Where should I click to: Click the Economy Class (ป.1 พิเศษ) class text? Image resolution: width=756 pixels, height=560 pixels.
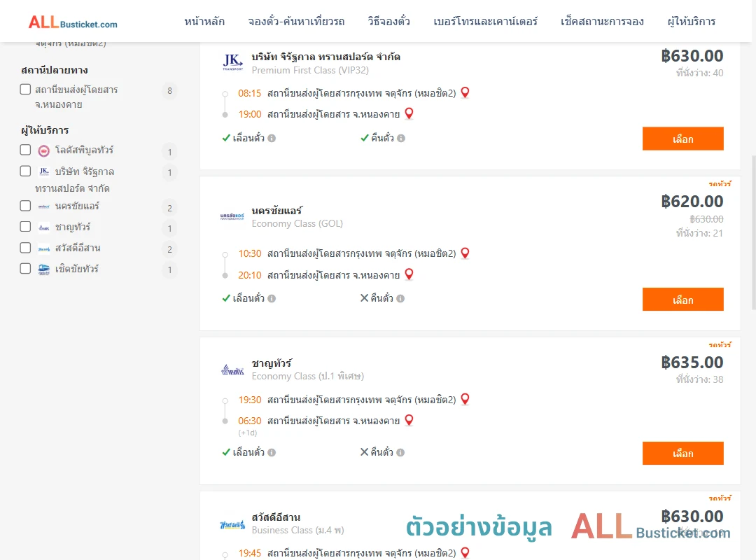(x=307, y=376)
